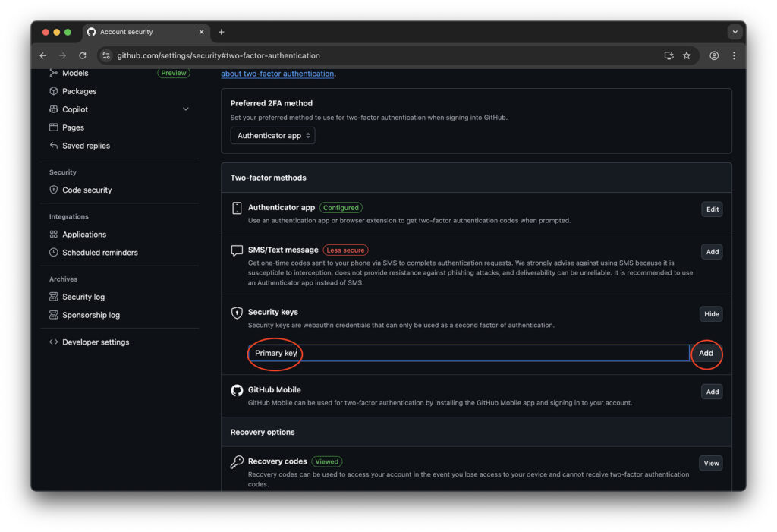Click the browser forward arrow
This screenshot has width=777, height=532.
click(x=62, y=55)
